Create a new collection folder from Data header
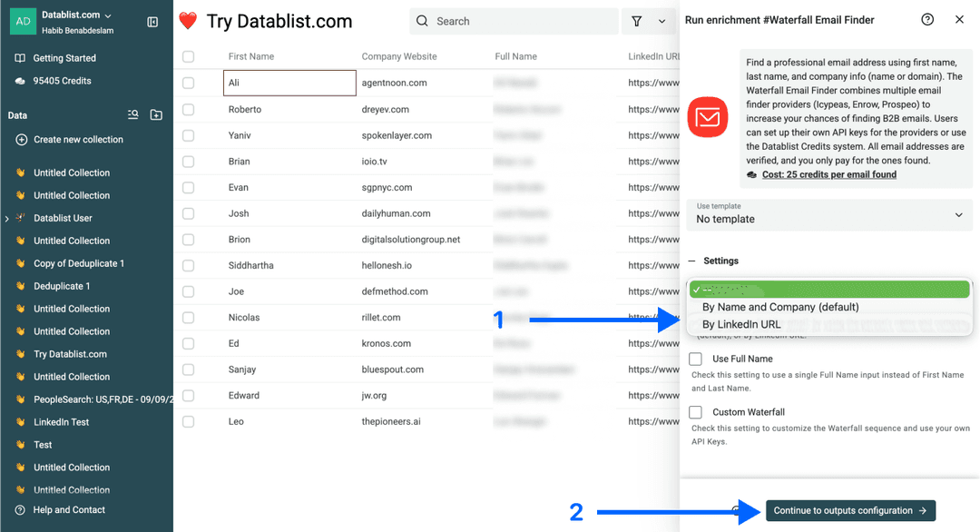 click(155, 115)
